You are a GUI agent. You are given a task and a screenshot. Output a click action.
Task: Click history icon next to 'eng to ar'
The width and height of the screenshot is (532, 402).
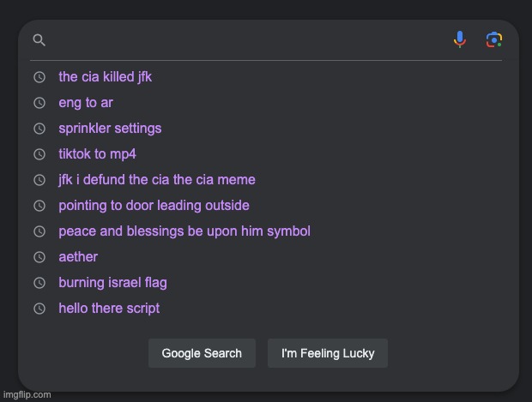pyautogui.click(x=39, y=103)
